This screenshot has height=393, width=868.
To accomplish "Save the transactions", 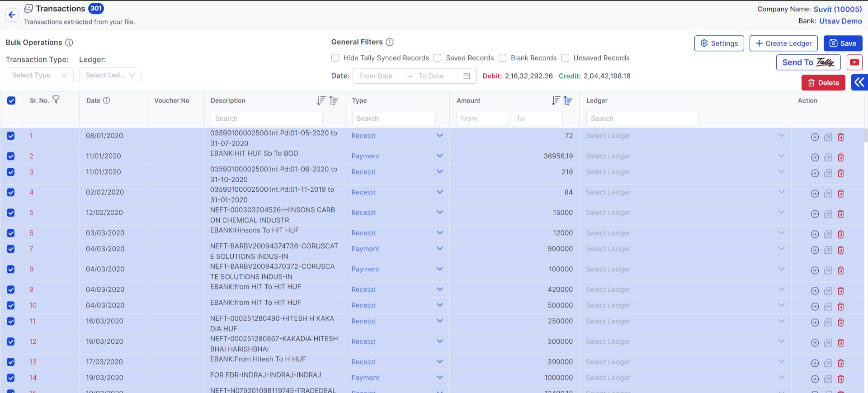I will tap(843, 43).
